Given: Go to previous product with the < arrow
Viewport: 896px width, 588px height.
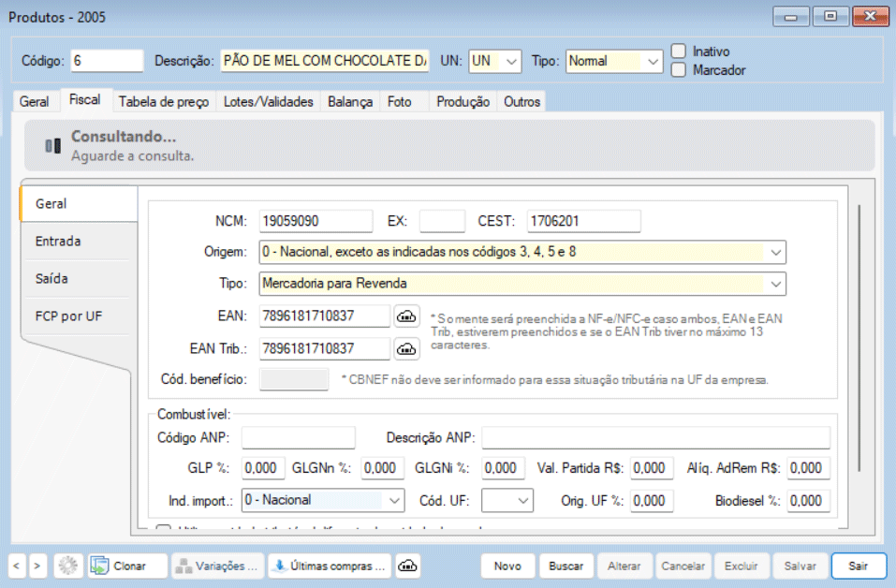Looking at the screenshot, I should point(17,566).
